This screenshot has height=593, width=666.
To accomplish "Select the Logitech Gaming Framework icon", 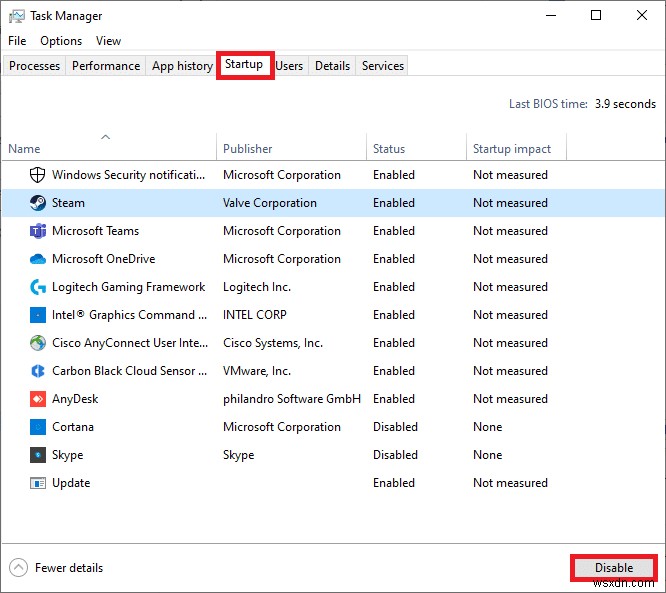I will 38,287.
